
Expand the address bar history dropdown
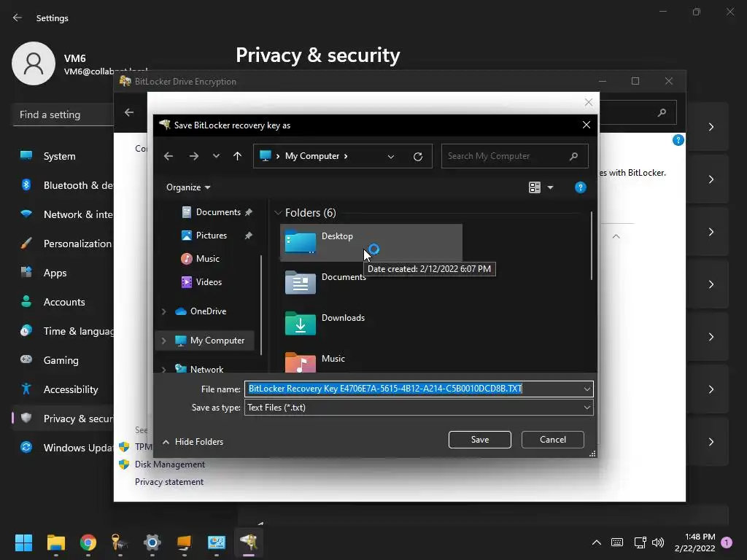(391, 157)
